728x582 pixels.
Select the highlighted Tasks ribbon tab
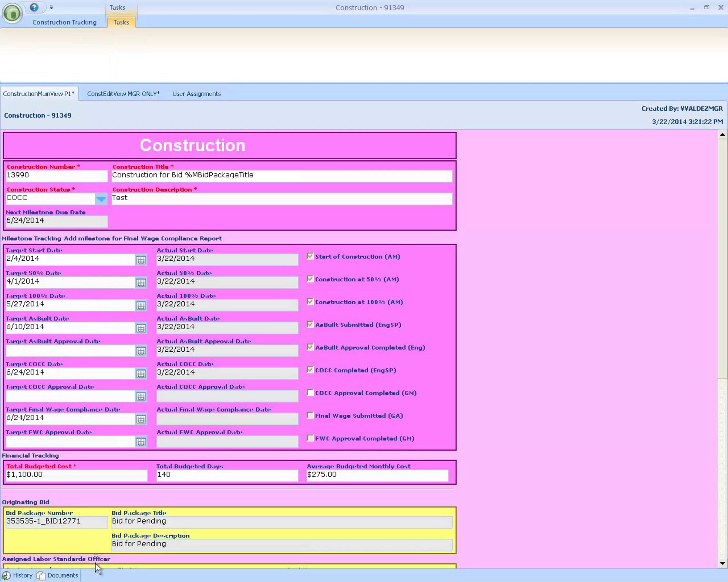pos(121,22)
